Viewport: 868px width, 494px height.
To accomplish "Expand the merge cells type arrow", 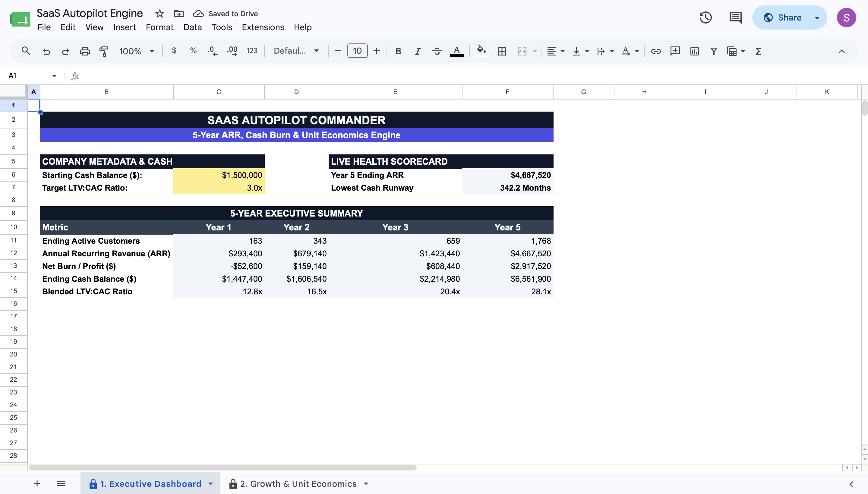I will point(535,51).
